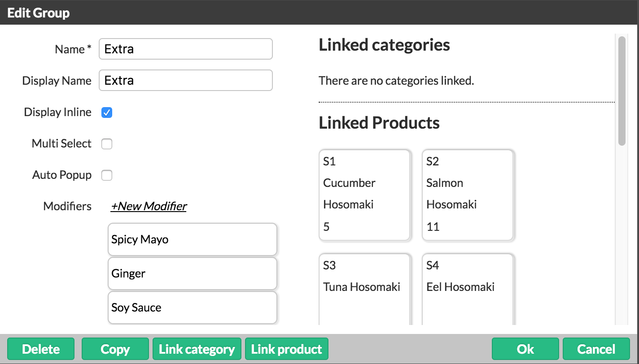Click the Linked Products heading
The width and height of the screenshot is (639, 364).
click(379, 123)
